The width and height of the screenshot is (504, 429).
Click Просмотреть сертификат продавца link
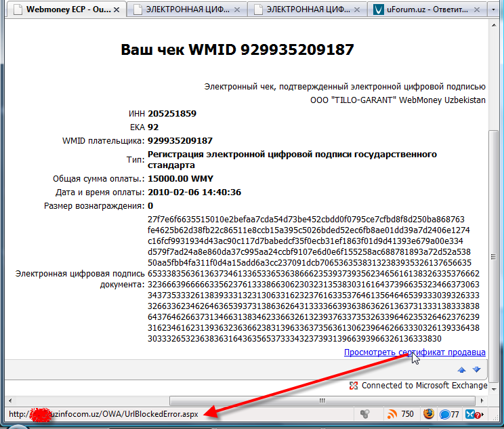415,352
